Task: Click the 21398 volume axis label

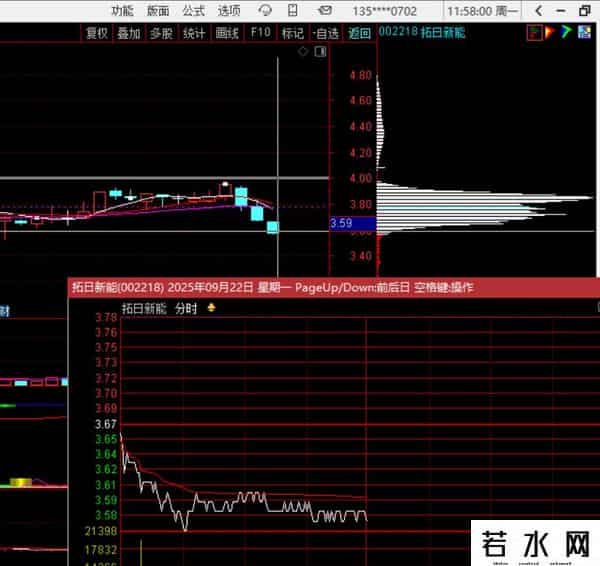Action: [x=101, y=531]
